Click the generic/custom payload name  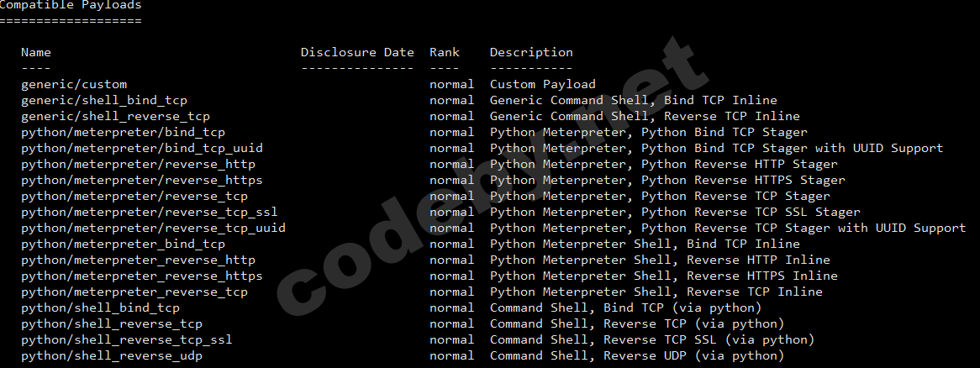tap(74, 84)
